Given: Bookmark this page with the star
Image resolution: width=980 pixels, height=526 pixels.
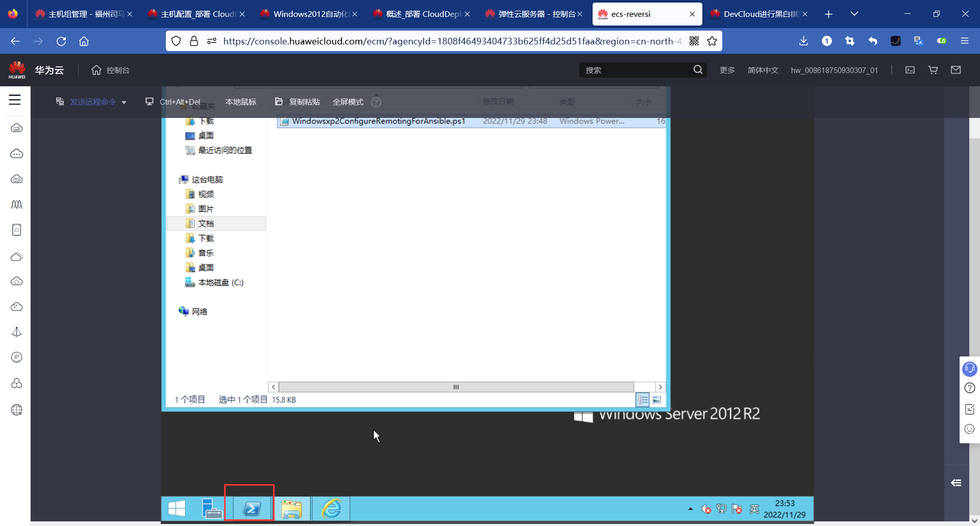Looking at the screenshot, I should tap(712, 41).
